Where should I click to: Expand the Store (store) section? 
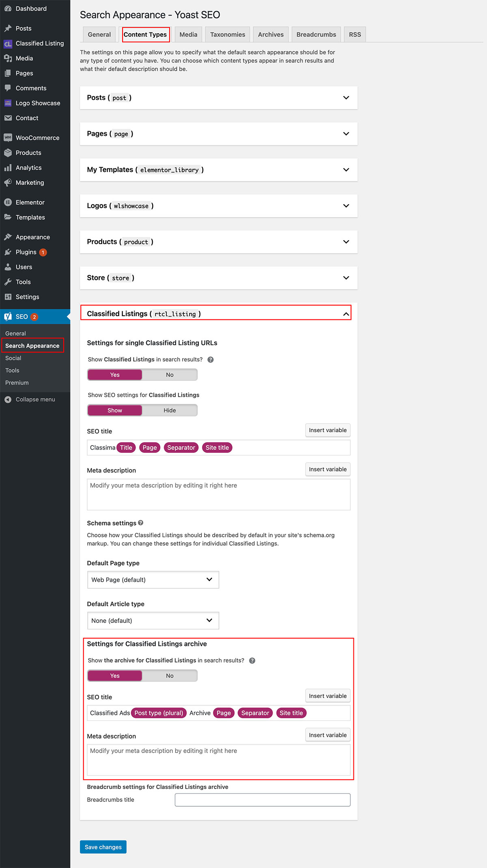tap(219, 278)
